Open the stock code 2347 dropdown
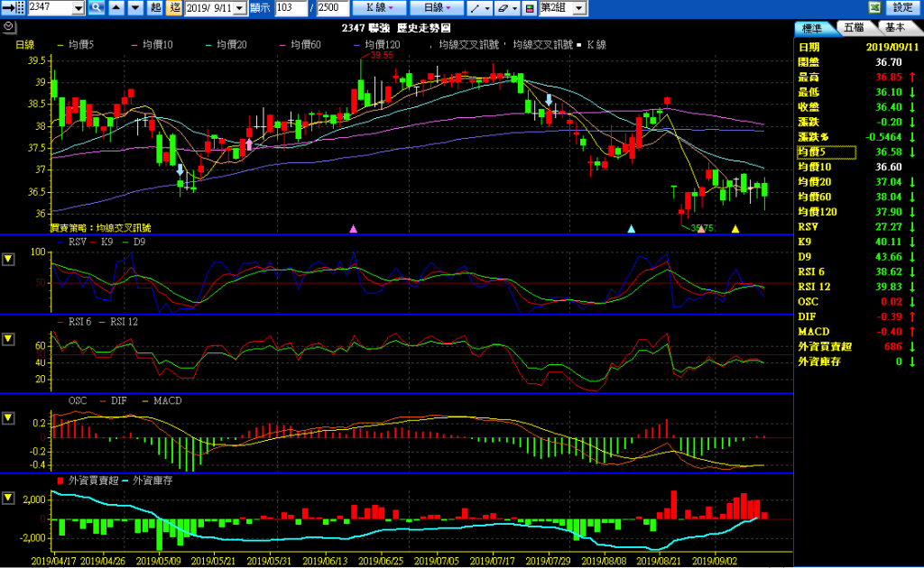Screen dimensions: 924x568 79,8
